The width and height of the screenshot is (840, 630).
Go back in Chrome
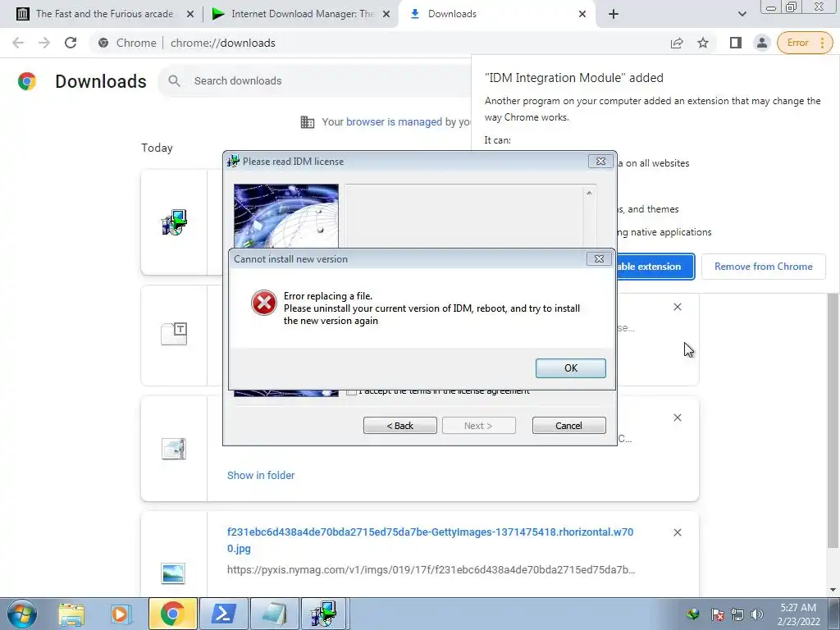(x=18, y=43)
